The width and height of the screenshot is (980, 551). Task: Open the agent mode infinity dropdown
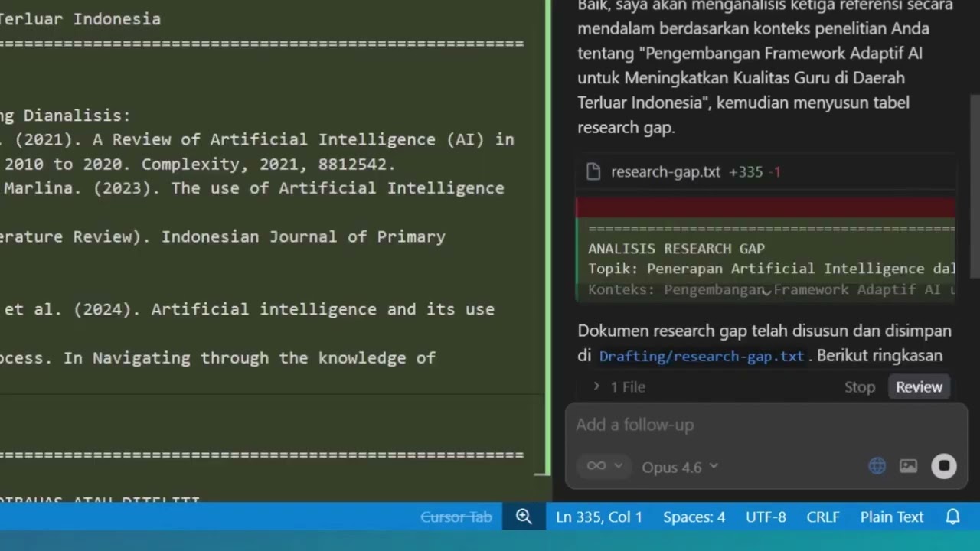604,466
